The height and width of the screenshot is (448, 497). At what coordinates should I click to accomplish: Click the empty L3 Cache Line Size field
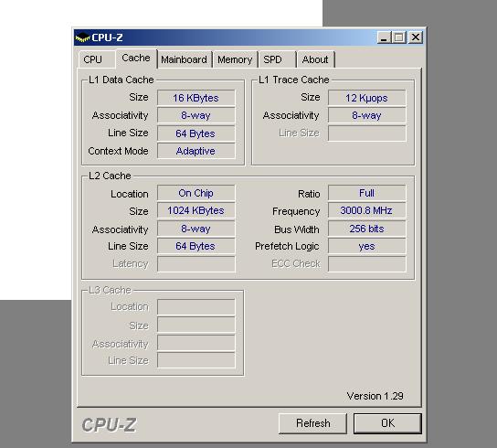click(x=196, y=360)
